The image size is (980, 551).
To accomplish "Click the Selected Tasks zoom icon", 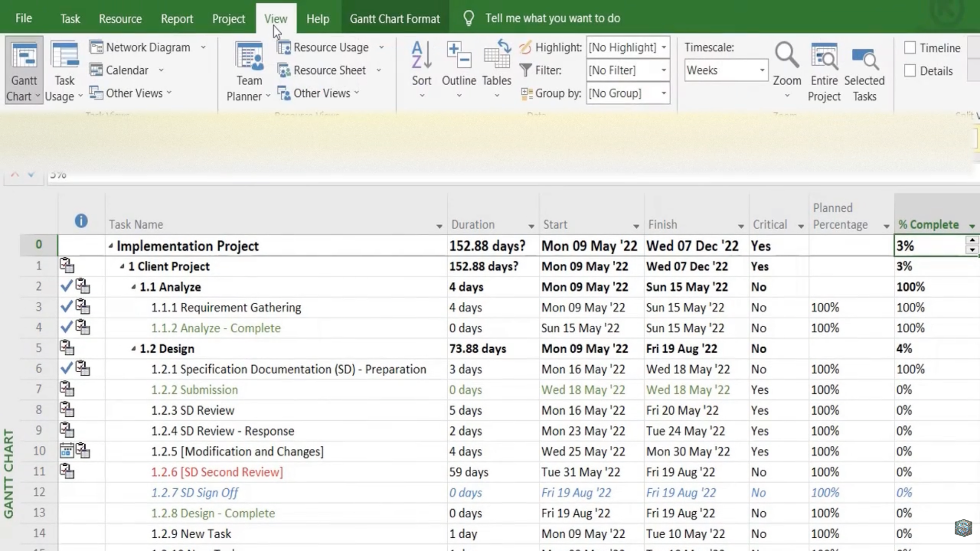I will point(864,57).
